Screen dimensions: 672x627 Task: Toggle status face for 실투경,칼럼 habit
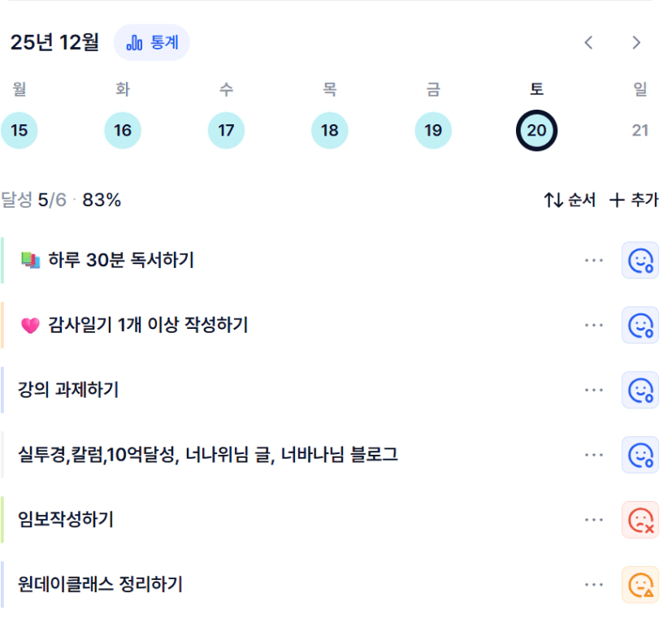click(640, 455)
